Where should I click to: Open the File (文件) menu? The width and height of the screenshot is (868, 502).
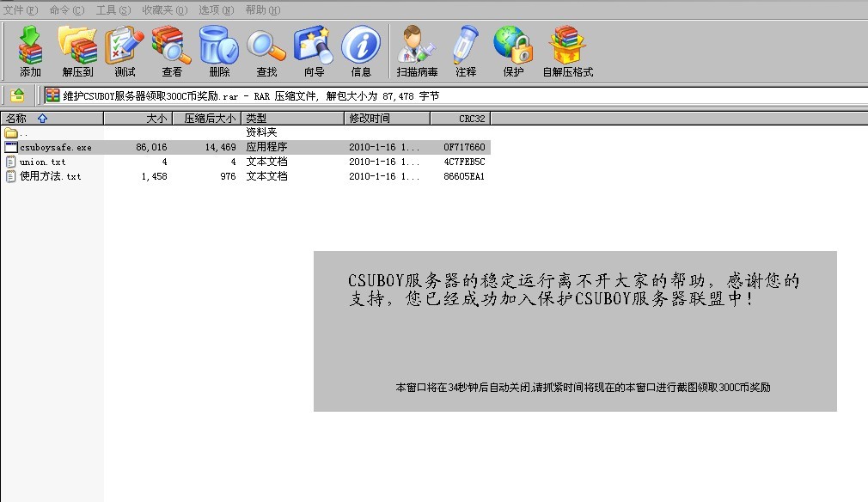(x=21, y=10)
